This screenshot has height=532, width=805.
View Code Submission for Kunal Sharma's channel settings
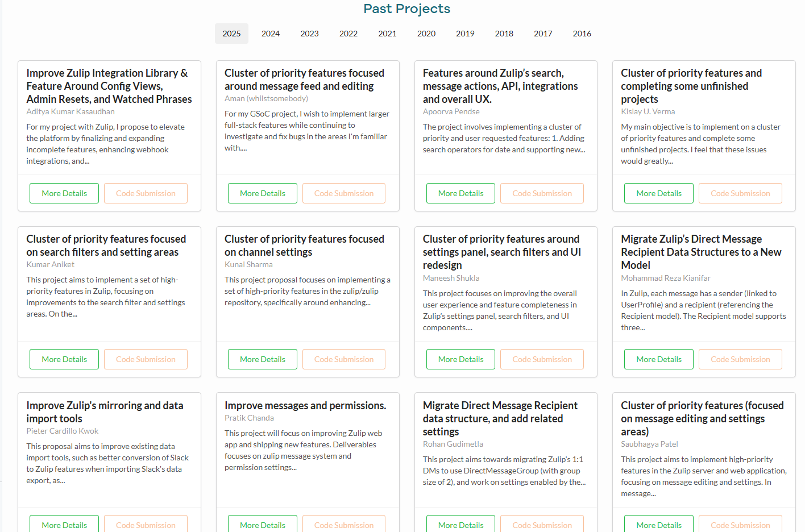[x=343, y=359]
